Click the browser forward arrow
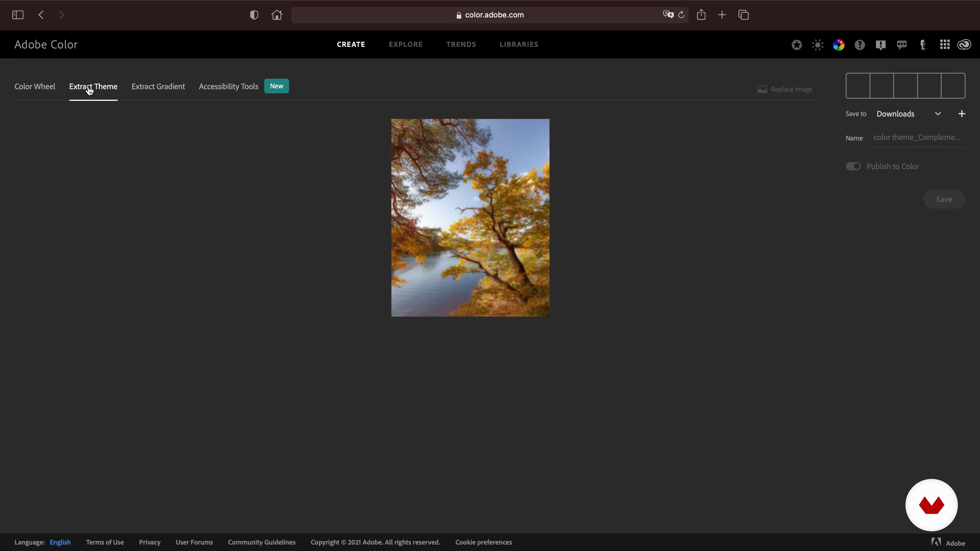Screen dimensions: 980x551 tap(61, 15)
